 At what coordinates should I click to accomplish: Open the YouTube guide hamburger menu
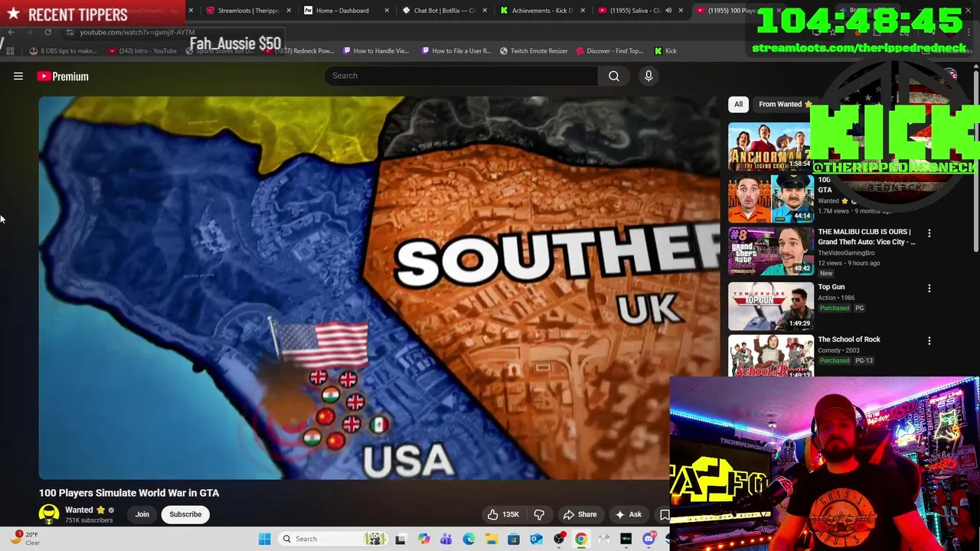click(18, 77)
